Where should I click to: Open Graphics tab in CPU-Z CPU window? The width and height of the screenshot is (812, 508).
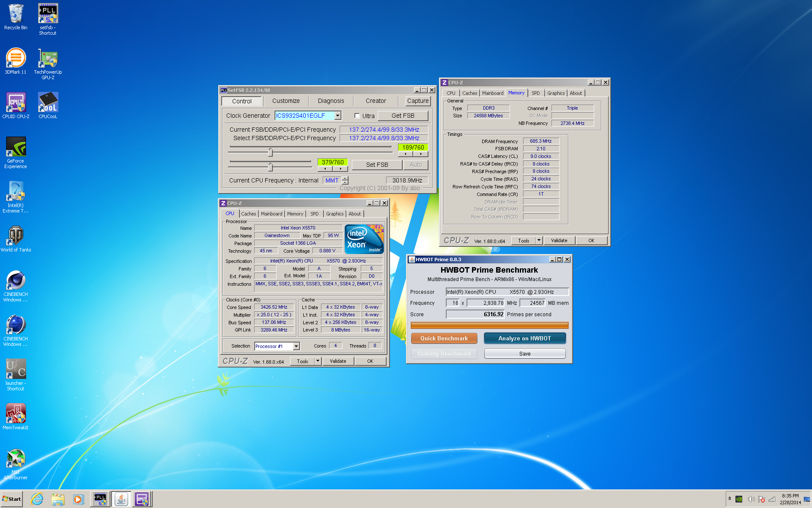pyautogui.click(x=335, y=214)
